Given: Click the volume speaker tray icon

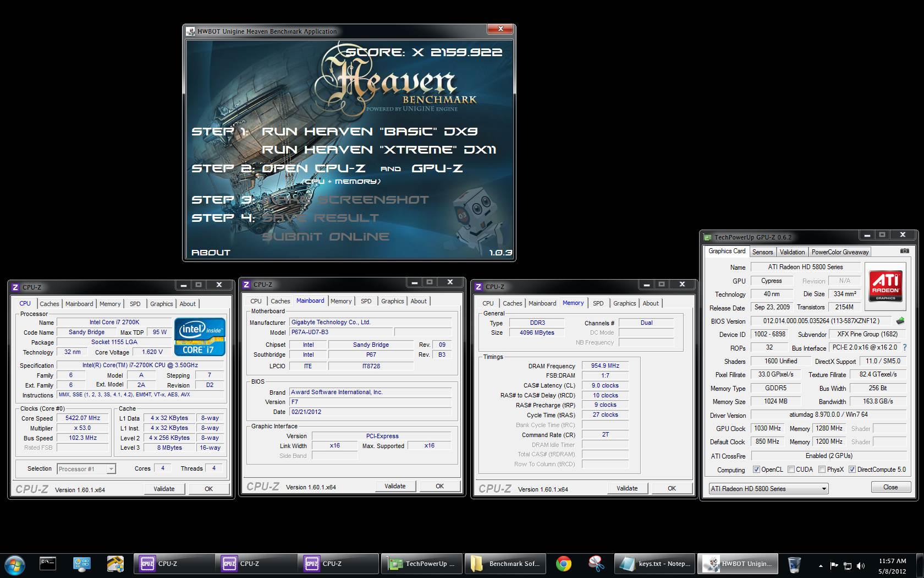Looking at the screenshot, I should click(x=861, y=565).
